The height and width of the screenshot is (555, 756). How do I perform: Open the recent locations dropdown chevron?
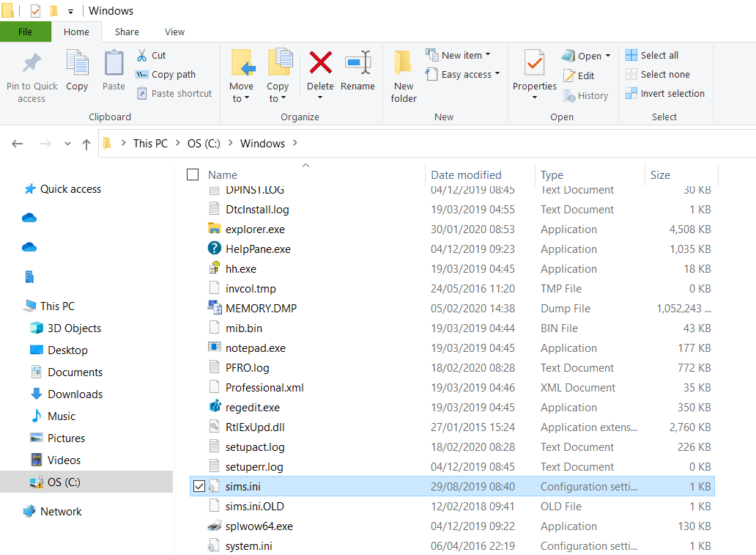[x=67, y=144]
